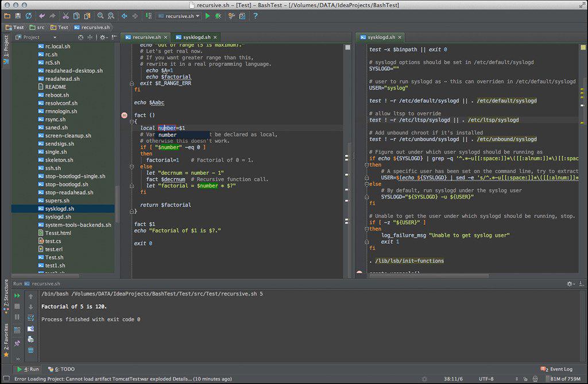The width and height of the screenshot is (588, 384).
Task: Pin the Run tool window
Action: 16,342
